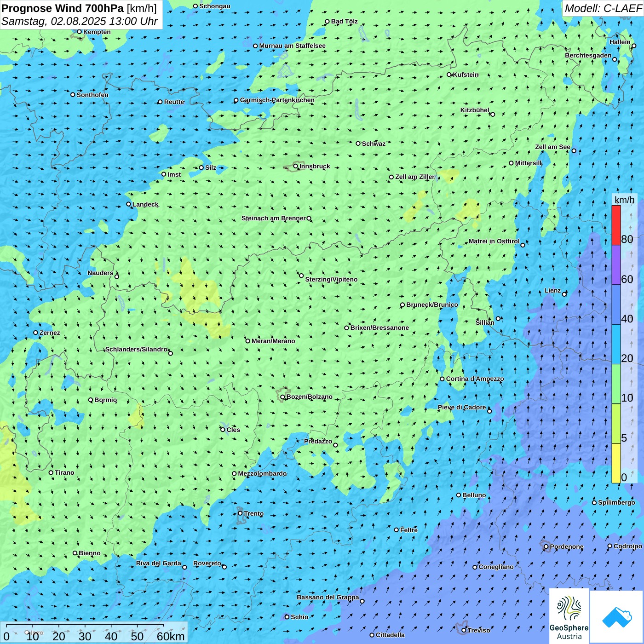Click the Sterzing/Vipiteno location dot
The height and width of the screenshot is (644, 644).
click(x=301, y=276)
